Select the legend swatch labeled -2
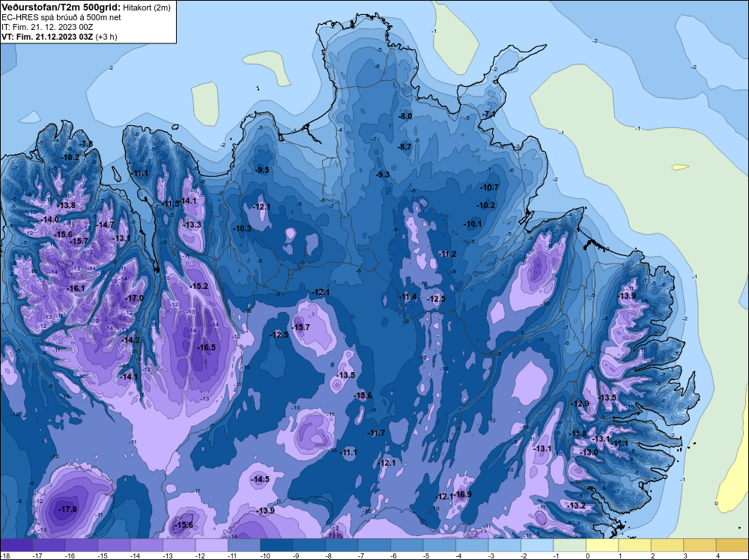This screenshot has width=749, height=560. [x=537, y=545]
